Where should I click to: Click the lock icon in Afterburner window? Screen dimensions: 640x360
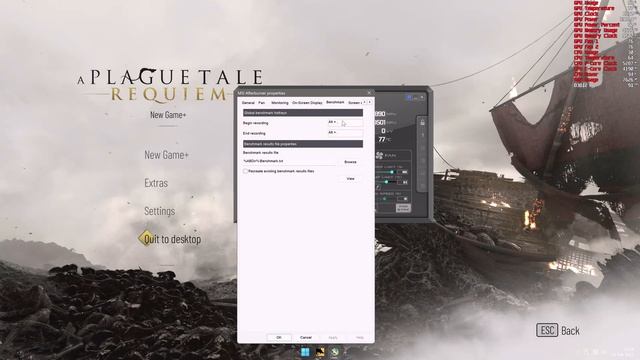click(x=422, y=122)
